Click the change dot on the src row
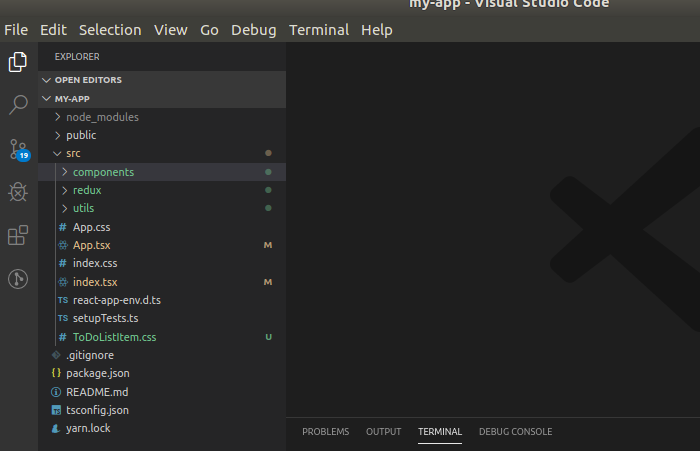Image resolution: width=700 pixels, height=451 pixels. click(268, 153)
